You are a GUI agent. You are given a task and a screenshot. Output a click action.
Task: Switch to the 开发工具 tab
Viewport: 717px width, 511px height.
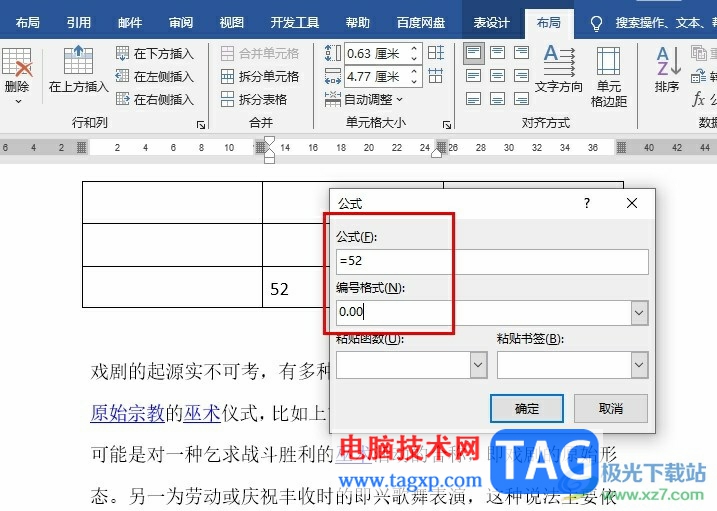[295, 22]
